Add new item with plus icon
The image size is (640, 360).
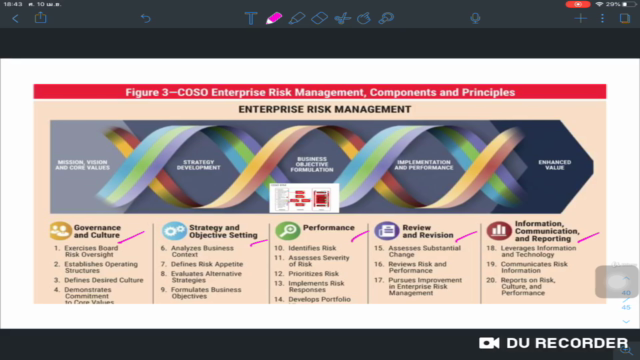580,18
